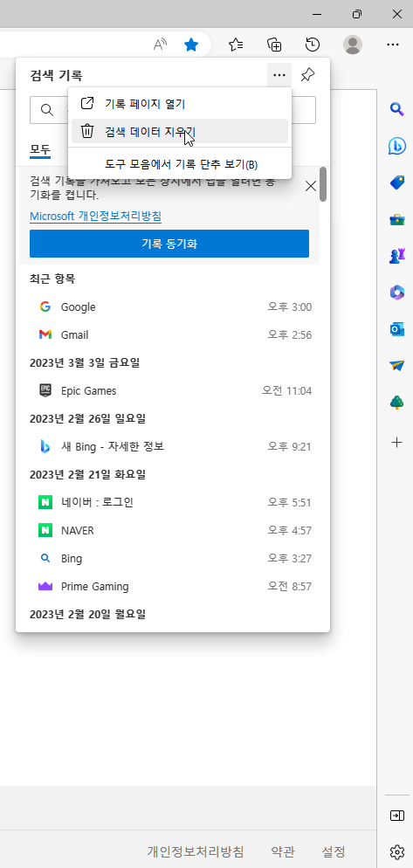Viewport: 413px width, 868px height.
Task: Open the browser Settings and more menu
Action: (393, 45)
